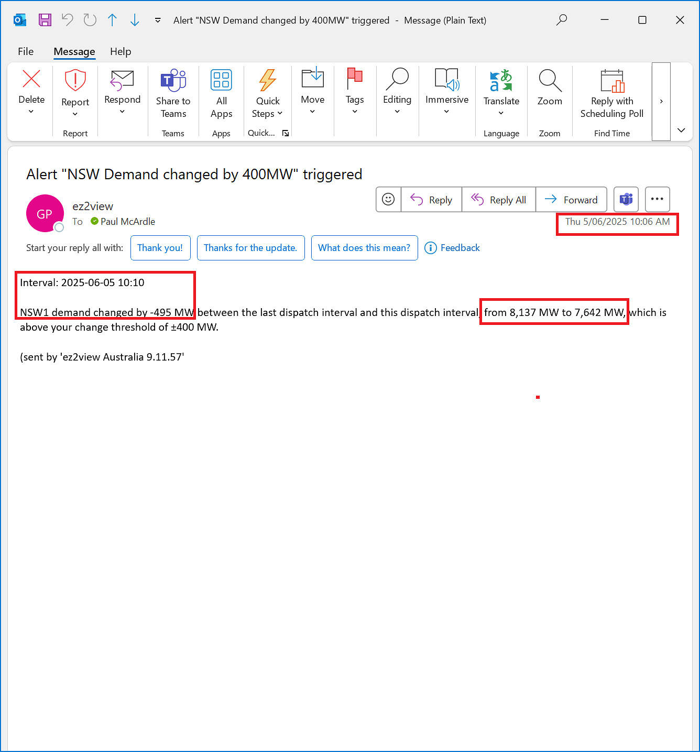Click the Outlook app icon
Screen dimensions: 700x752
pyautogui.click(x=20, y=20)
